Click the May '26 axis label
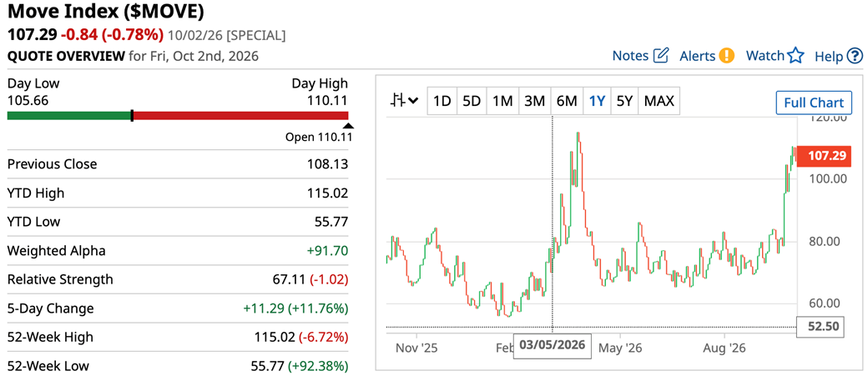This screenshot has height=381, width=868. (x=621, y=348)
